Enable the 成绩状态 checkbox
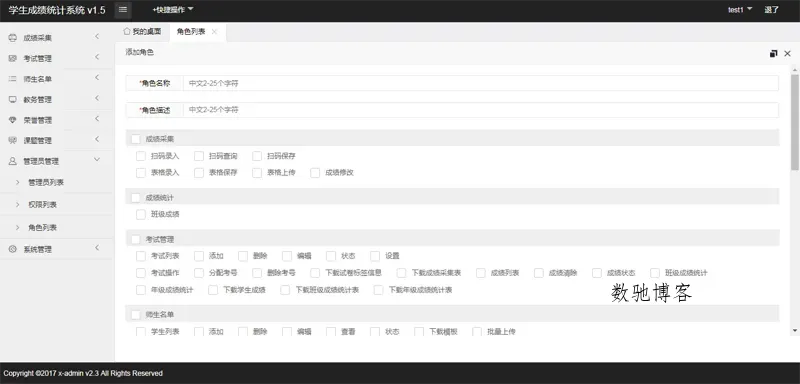 (597, 273)
